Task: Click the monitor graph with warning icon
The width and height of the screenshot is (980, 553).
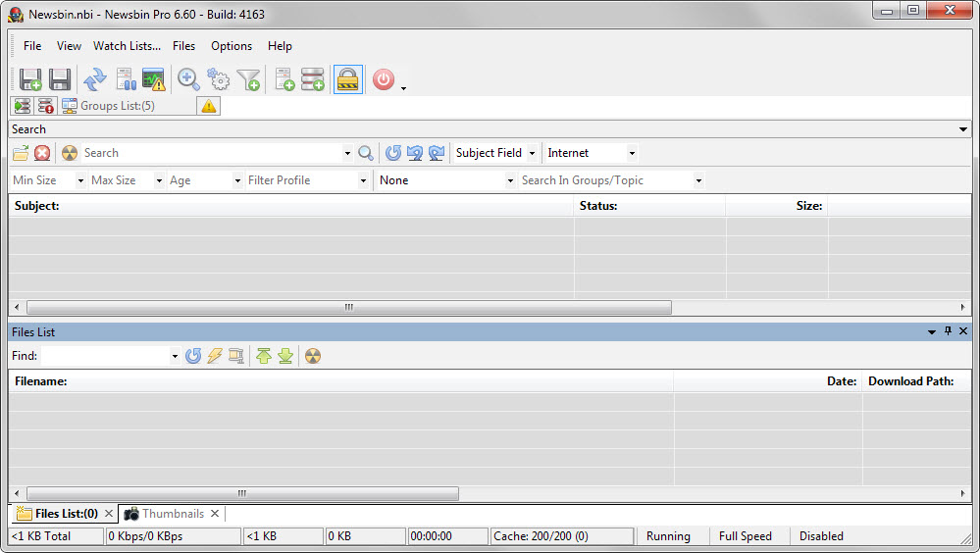Action: coord(154,80)
